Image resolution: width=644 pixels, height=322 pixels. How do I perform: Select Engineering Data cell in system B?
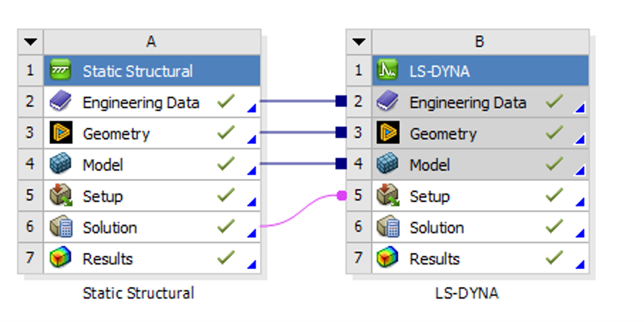[480, 102]
